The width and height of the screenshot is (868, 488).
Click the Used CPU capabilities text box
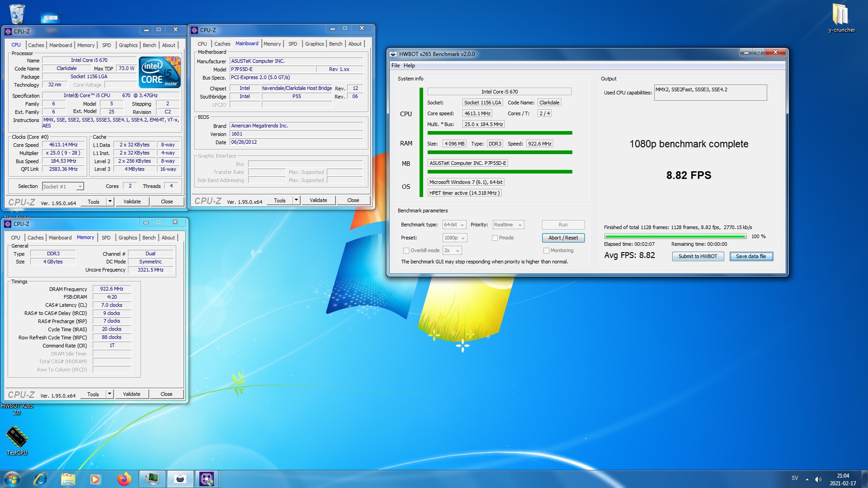[710, 93]
